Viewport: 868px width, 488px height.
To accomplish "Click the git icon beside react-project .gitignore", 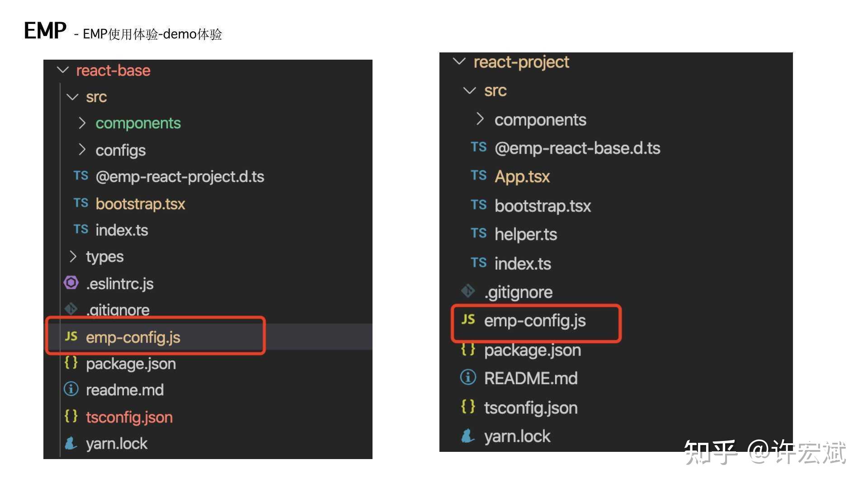I will pyautogui.click(x=468, y=291).
